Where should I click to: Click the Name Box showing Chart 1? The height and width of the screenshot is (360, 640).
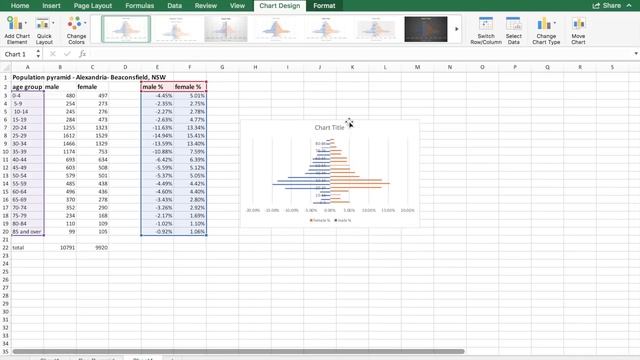[18, 54]
